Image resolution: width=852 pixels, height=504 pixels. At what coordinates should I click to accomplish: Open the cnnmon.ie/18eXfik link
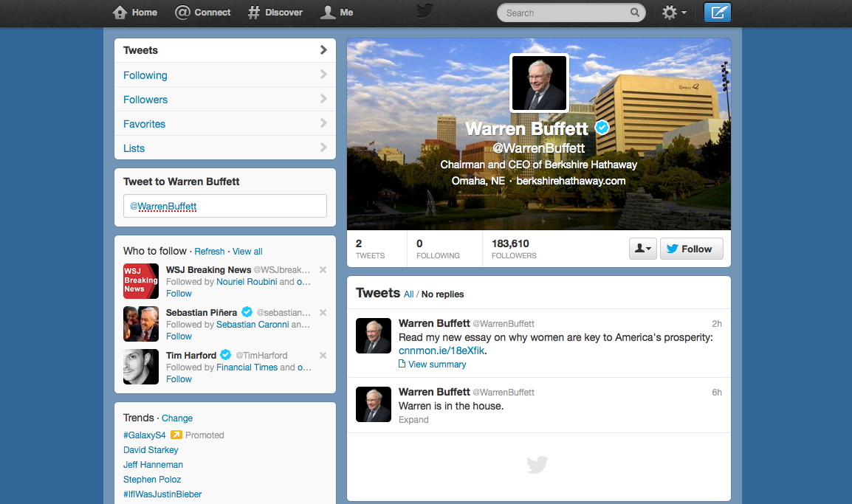(x=442, y=351)
